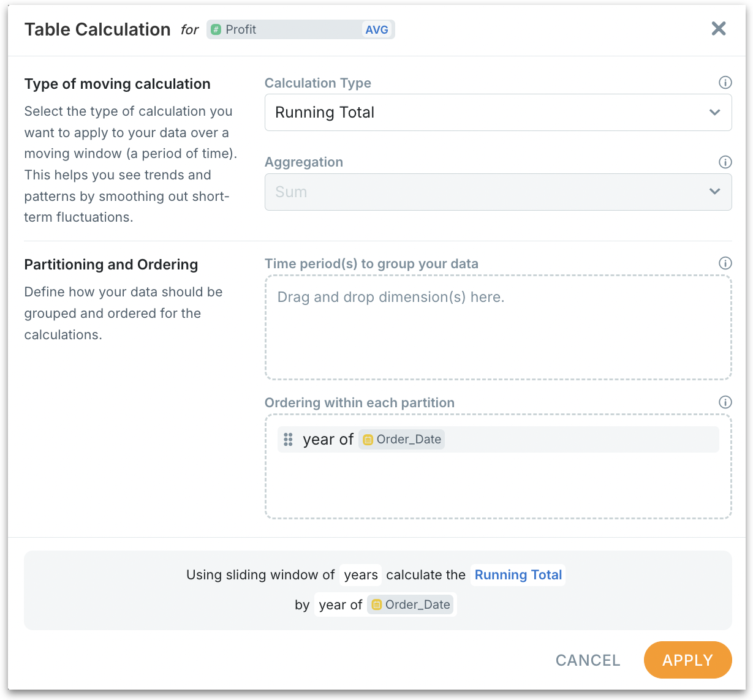
Task: Close the Table Calculation dialog
Action: pyautogui.click(x=718, y=29)
